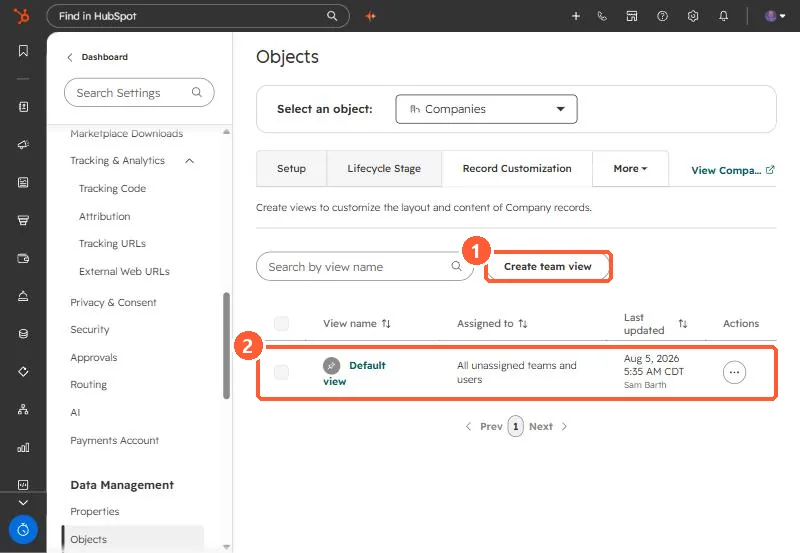Open the notifications bell icon
The height and width of the screenshot is (553, 800).
[x=723, y=16]
